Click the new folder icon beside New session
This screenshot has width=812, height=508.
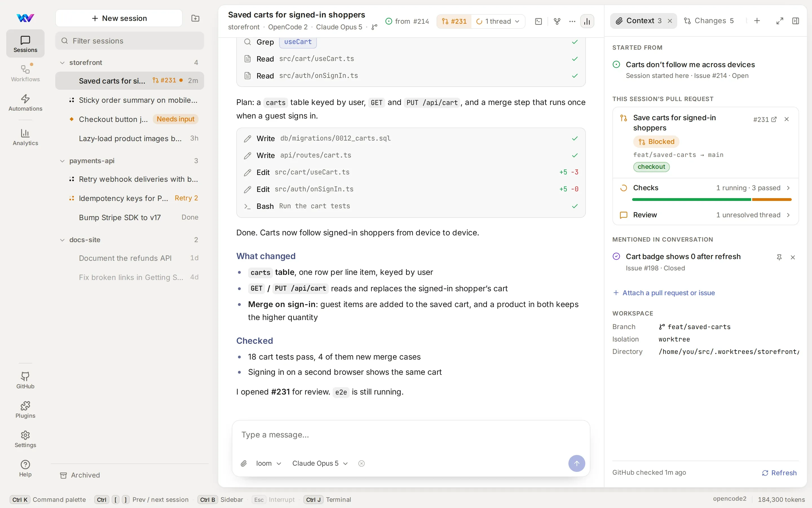coord(195,18)
